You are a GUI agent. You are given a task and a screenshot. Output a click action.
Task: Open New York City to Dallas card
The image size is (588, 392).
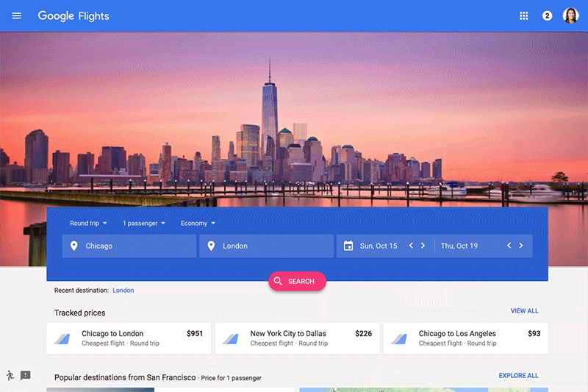click(x=298, y=338)
